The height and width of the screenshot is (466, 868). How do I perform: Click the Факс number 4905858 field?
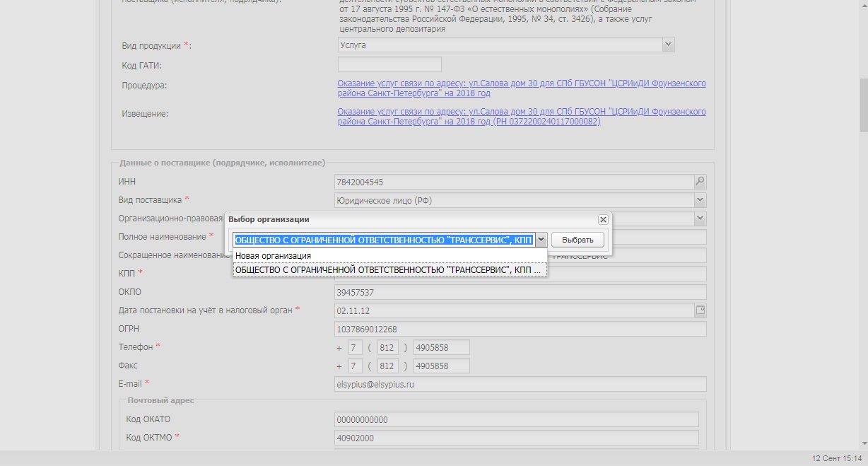pos(441,366)
